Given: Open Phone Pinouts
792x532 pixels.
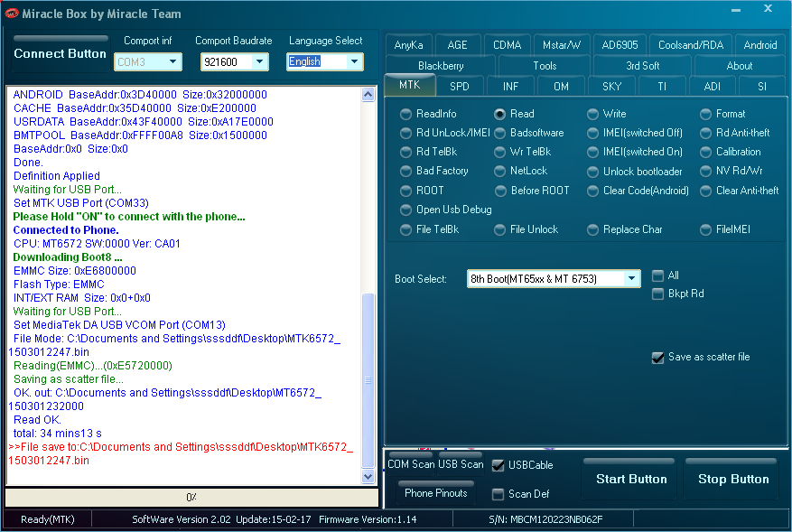Looking at the screenshot, I should tap(436, 493).
